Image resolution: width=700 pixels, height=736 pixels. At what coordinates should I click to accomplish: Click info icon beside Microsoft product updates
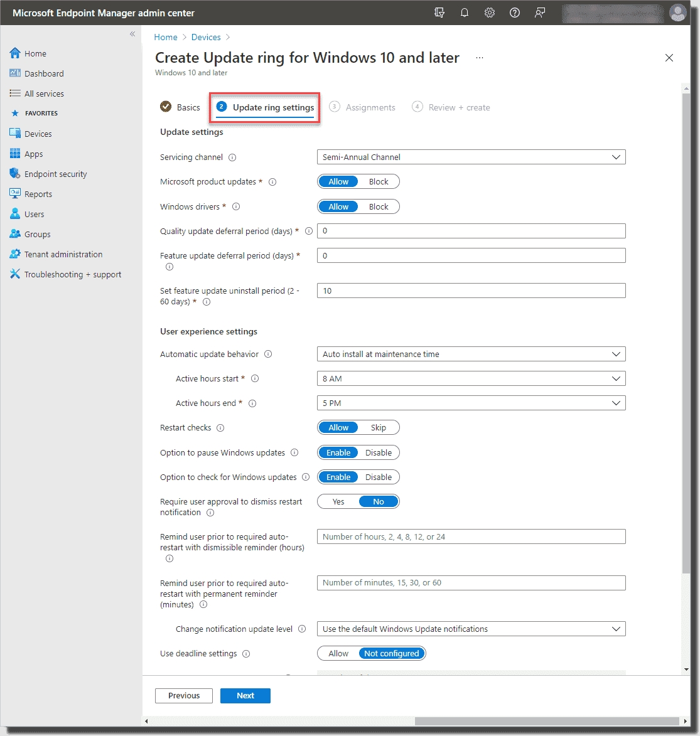coord(272,182)
